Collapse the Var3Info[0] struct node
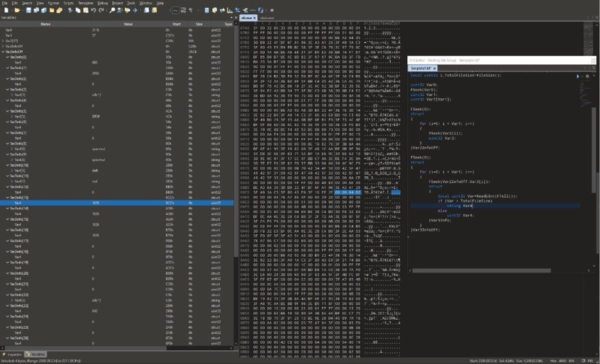This screenshot has height=364, width=600. pyautogui.click(x=8, y=58)
